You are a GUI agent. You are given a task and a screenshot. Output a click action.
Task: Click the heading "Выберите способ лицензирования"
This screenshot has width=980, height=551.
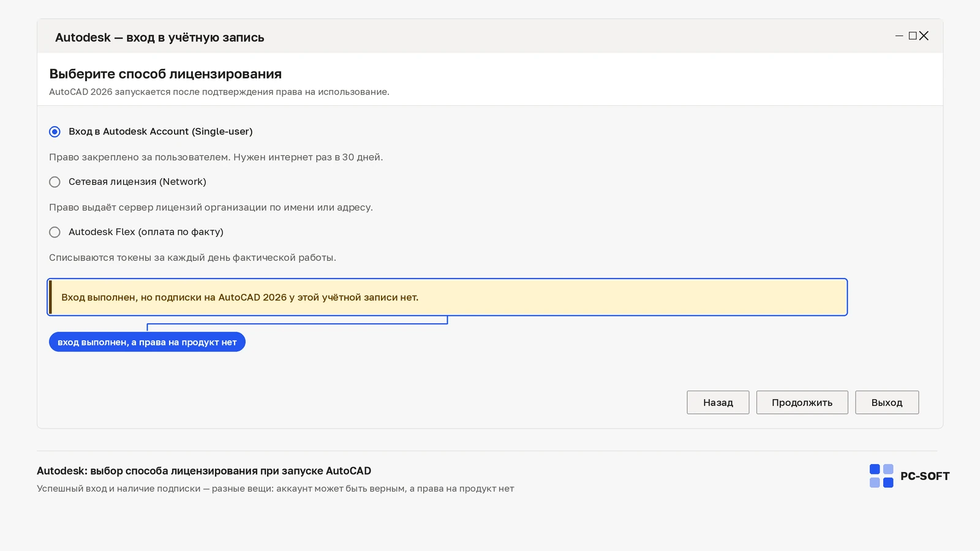click(x=165, y=74)
